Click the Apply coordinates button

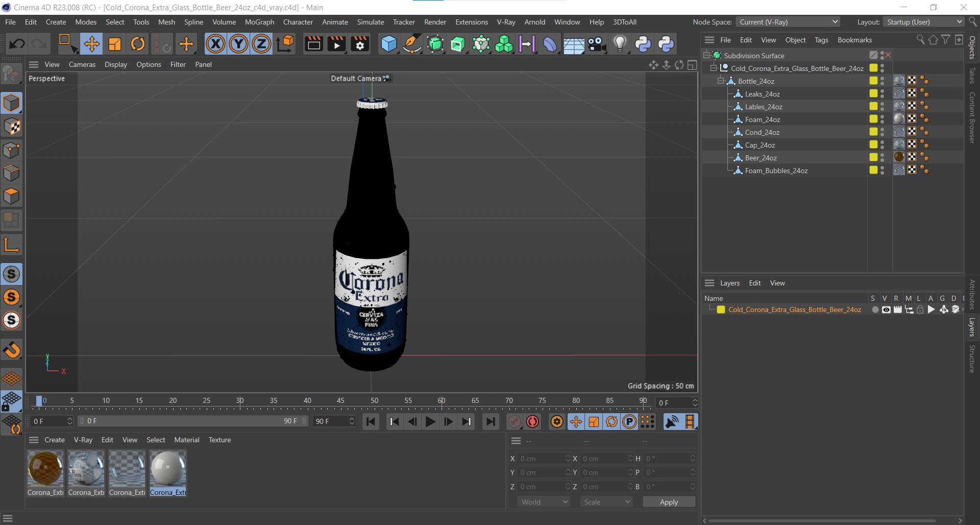(x=669, y=502)
